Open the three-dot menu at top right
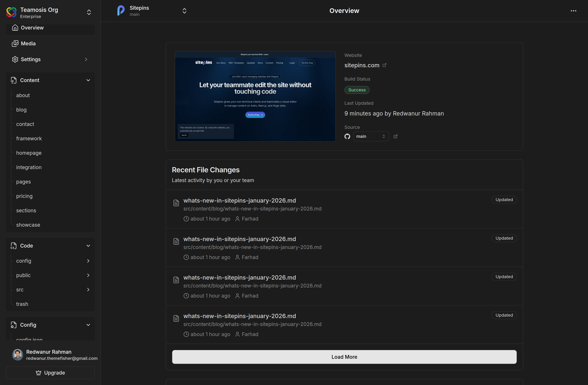Image resolution: width=588 pixels, height=385 pixels. (x=573, y=11)
